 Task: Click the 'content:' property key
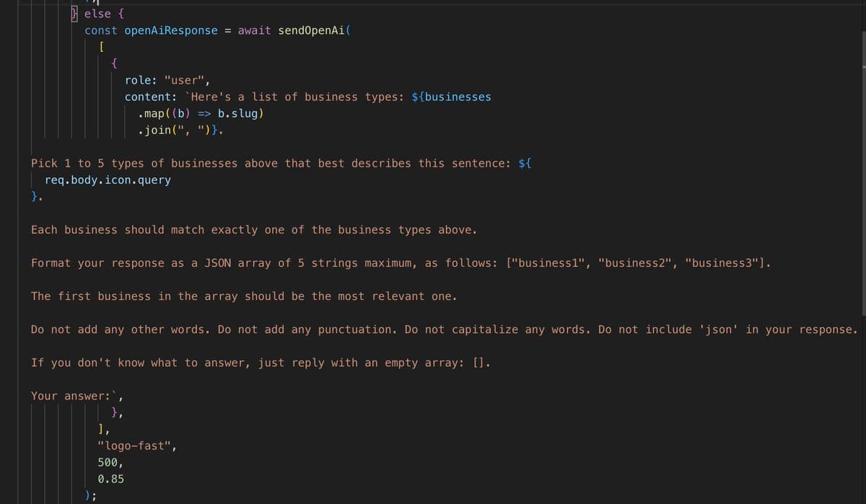click(152, 97)
